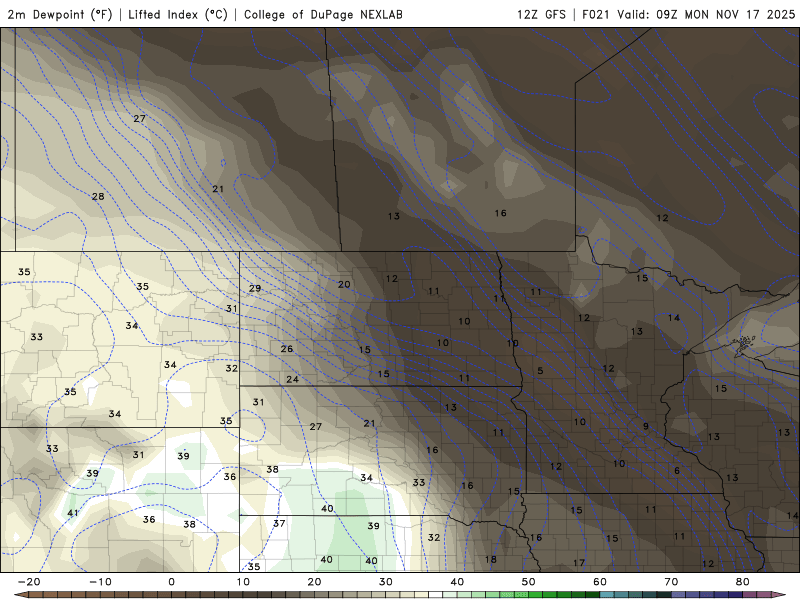Click the 'College of DuPage NEXLAB' text
800x600 pixels.
pos(323,14)
